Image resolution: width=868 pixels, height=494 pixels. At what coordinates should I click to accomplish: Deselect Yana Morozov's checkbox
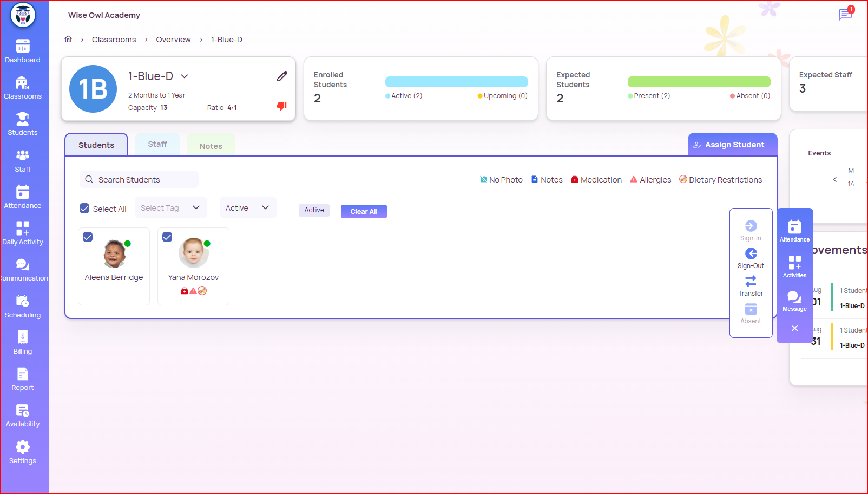click(167, 237)
